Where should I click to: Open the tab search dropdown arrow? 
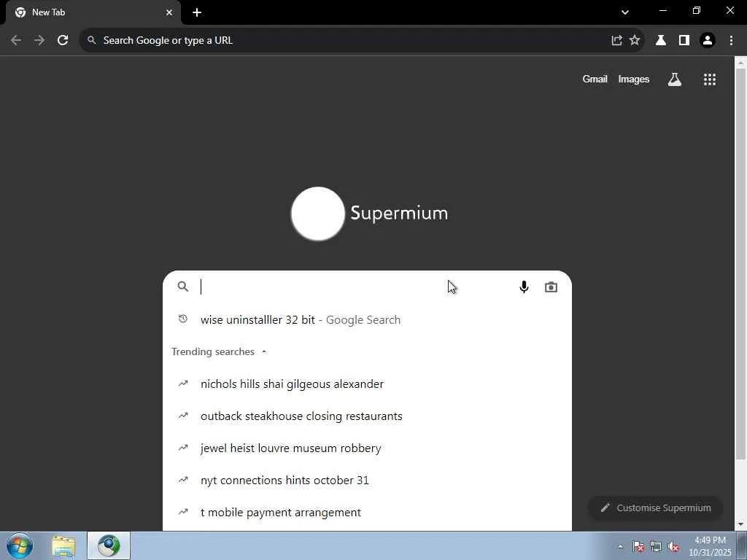[x=625, y=12]
